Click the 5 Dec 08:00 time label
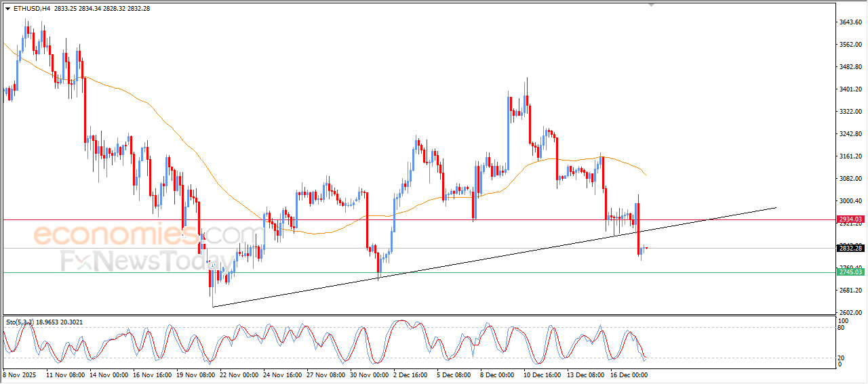This screenshot has width=868, height=384. [x=455, y=374]
